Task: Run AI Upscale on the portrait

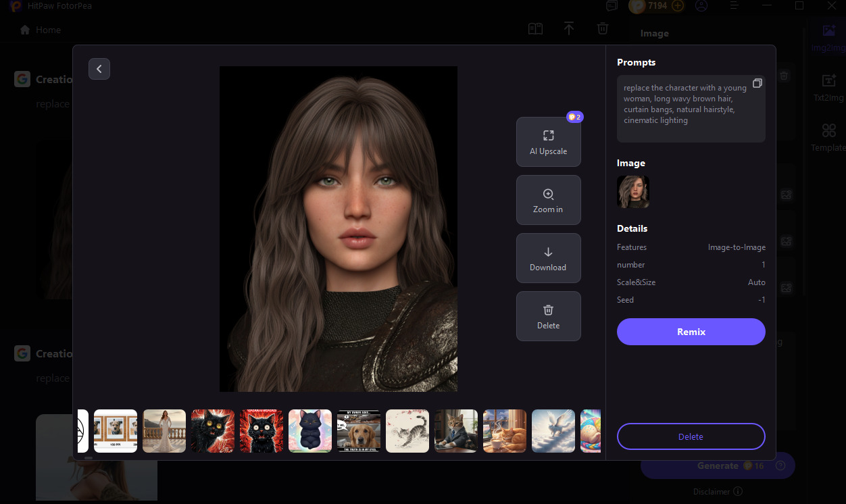Action: (x=548, y=142)
